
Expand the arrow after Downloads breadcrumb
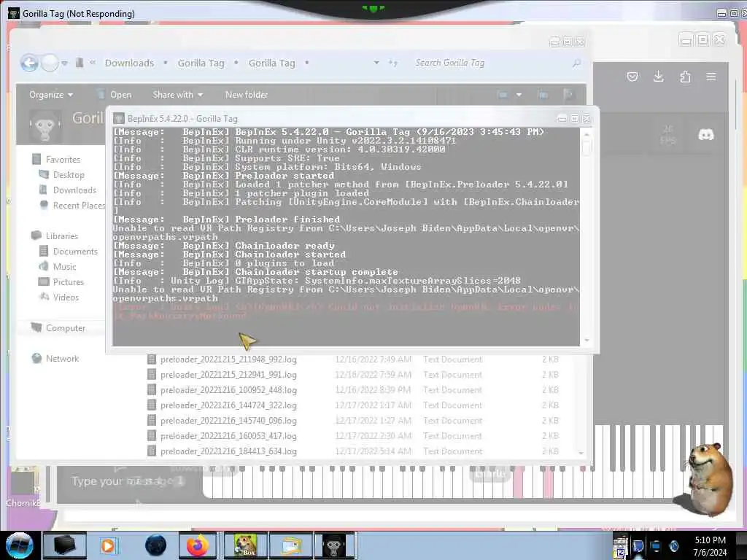click(x=166, y=63)
